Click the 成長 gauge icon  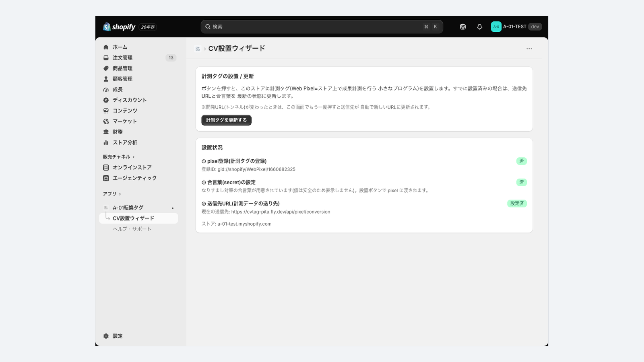click(106, 90)
